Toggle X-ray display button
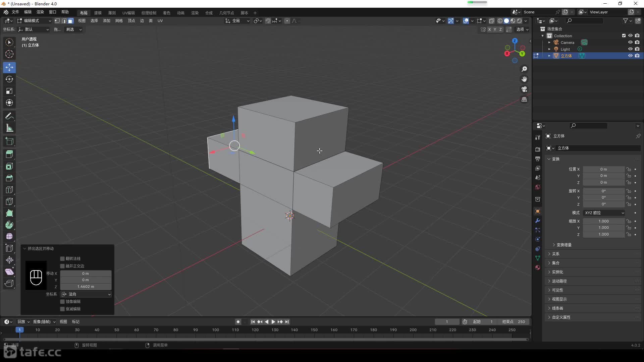 (x=492, y=21)
